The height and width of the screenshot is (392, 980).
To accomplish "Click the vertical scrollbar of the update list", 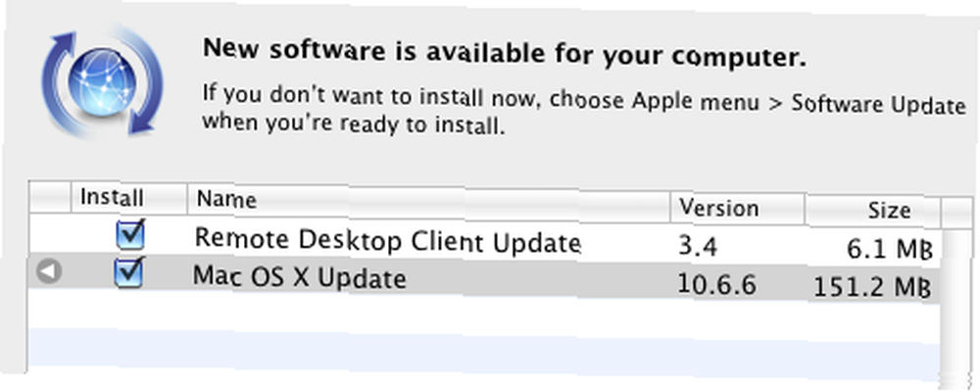I will coord(956,305).
